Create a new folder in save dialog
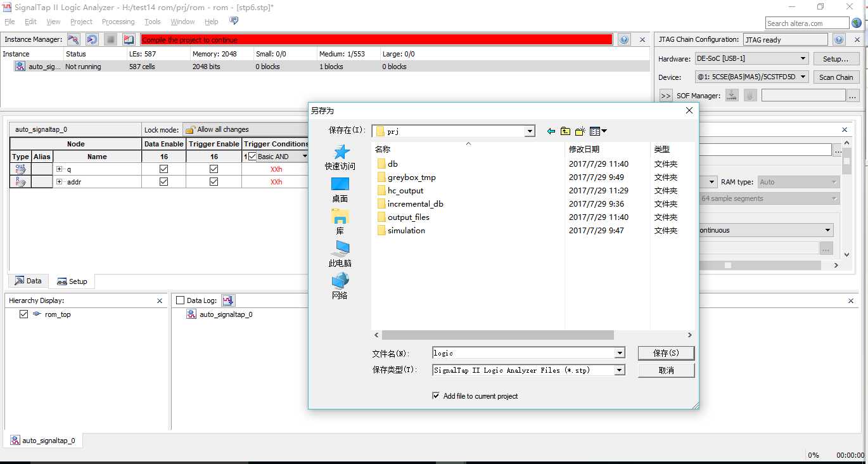This screenshot has width=868, height=464. pyautogui.click(x=580, y=131)
